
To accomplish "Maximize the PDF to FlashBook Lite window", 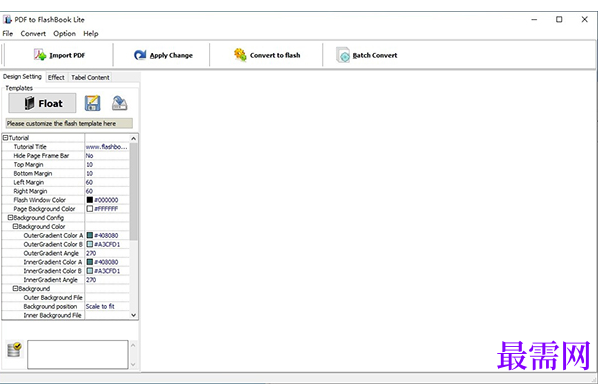I will click(x=559, y=19).
